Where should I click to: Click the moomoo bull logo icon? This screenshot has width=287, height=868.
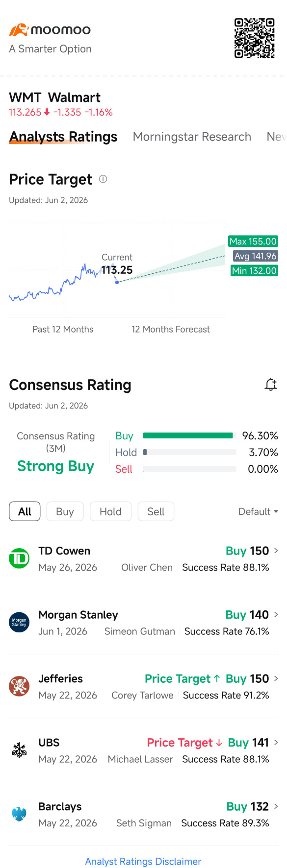(19, 30)
